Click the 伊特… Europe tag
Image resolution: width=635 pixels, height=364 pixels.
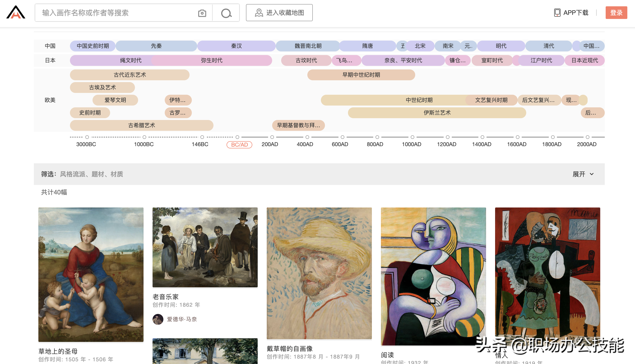178,100
